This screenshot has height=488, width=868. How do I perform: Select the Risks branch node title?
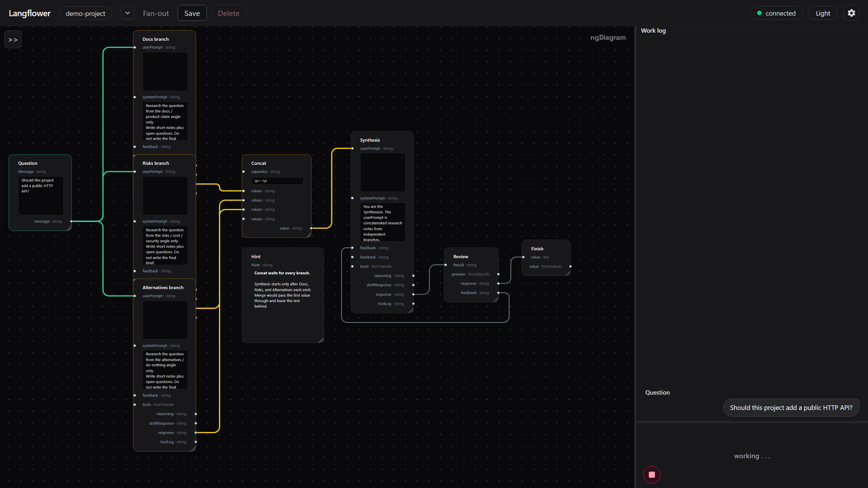tap(156, 163)
